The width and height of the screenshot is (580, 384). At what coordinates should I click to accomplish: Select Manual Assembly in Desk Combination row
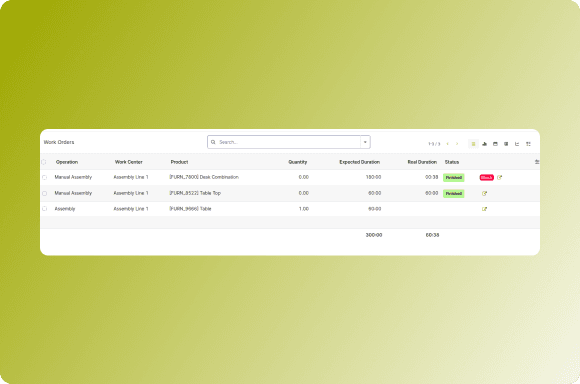pos(73,177)
